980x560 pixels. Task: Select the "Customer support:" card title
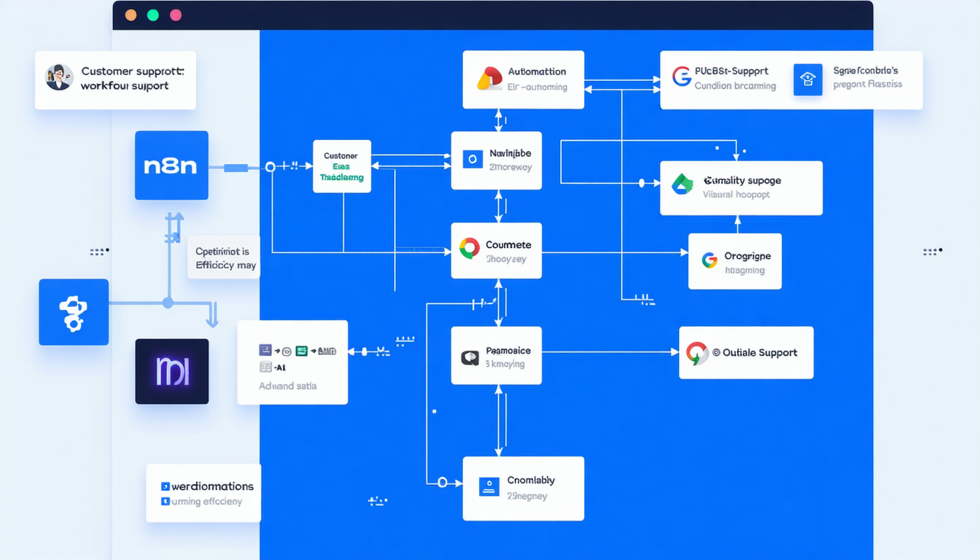click(x=133, y=71)
